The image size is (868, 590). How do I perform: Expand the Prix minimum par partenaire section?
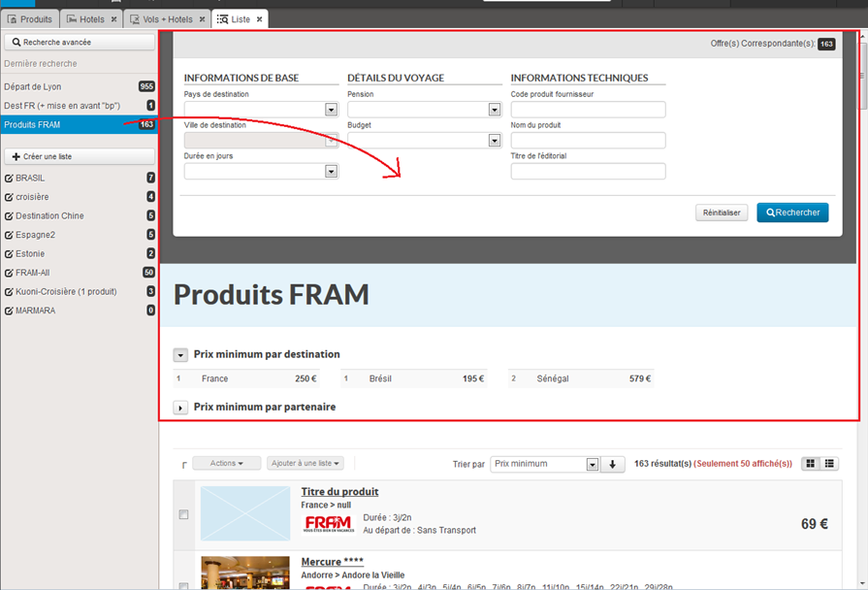[180, 408]
